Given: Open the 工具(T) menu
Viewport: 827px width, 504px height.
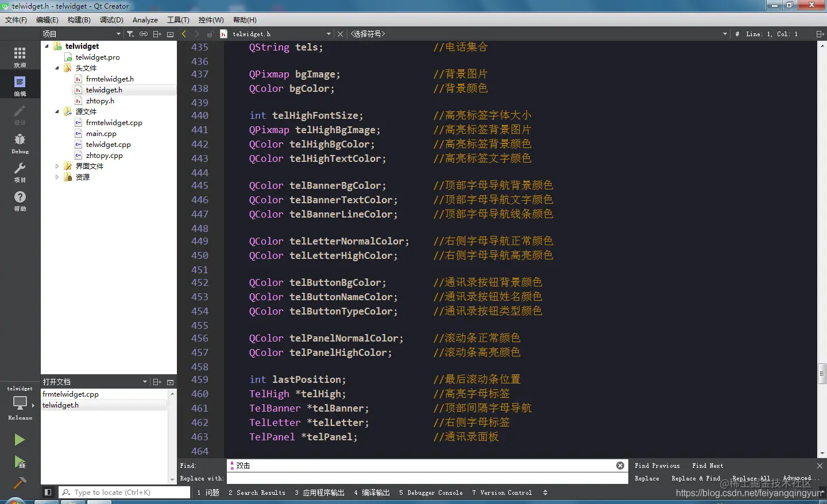Looking at the screenshot, I should 178,20.
